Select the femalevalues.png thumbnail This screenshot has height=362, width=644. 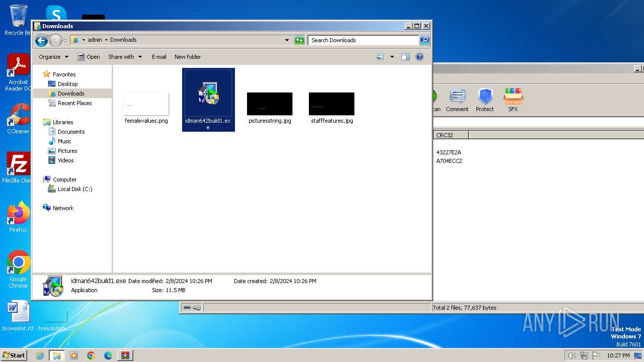point(146,104)
